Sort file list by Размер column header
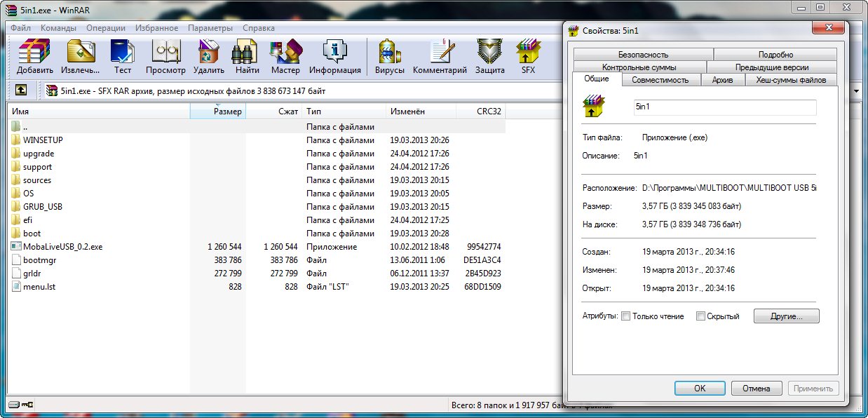This screenshot has width=868, height=418. 218,112
